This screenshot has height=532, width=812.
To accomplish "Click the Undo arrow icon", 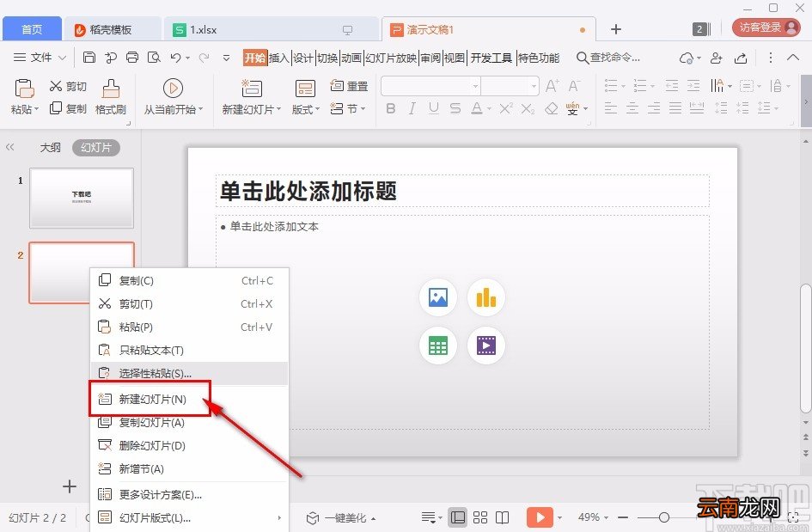I will 175,58.
